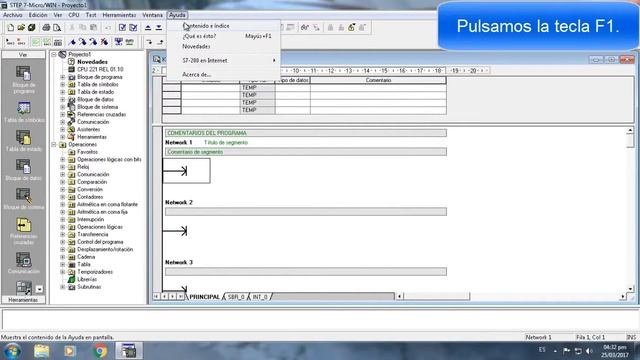Select Favoritos in the tree

(x=87, y=152)
